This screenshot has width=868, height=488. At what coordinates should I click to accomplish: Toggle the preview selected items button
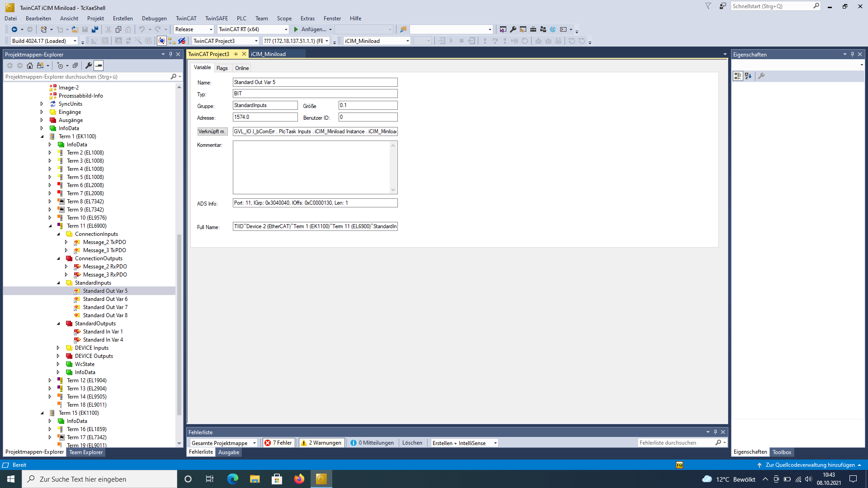pos(99,66)
